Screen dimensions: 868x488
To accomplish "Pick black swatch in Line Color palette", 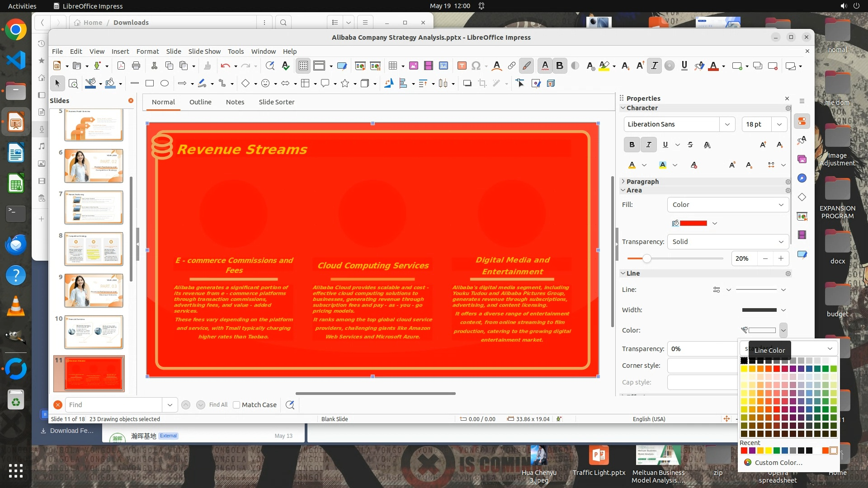I will click(x=744, y=361).
